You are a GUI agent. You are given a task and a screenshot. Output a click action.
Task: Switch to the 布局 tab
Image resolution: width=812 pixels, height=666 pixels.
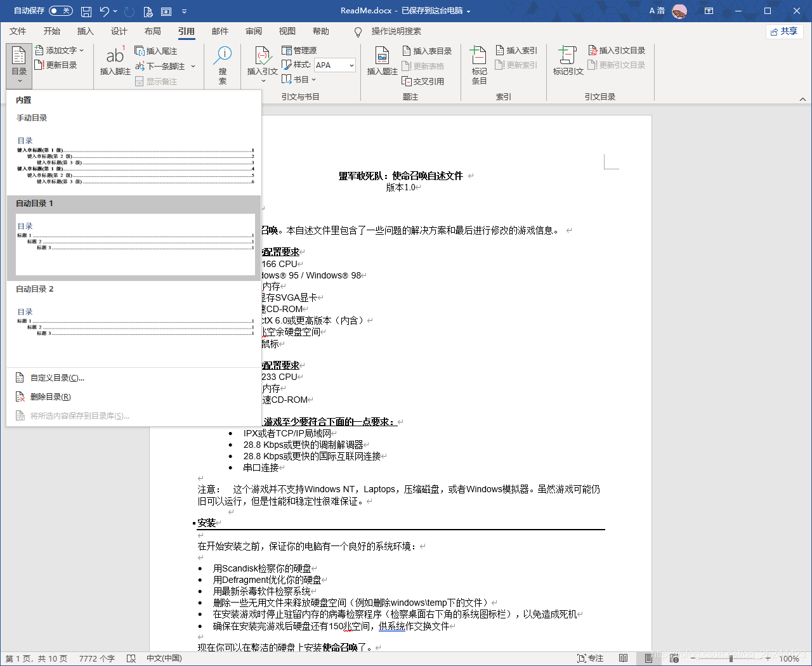(x=152, y=31)
